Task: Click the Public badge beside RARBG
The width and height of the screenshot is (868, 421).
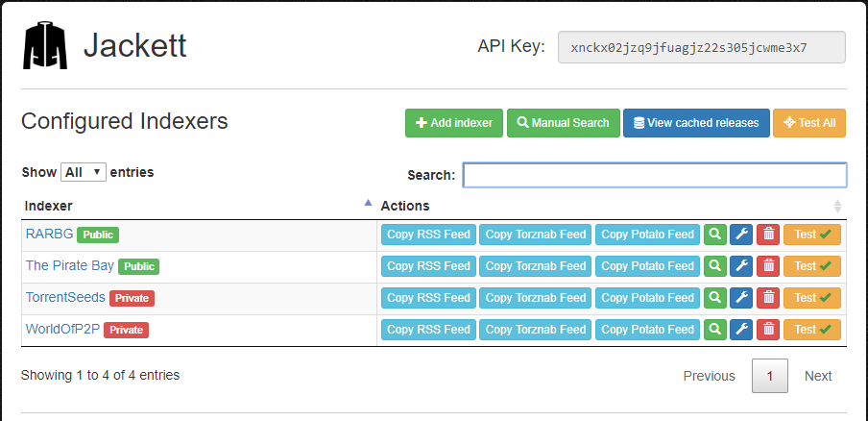Action: click(98, 235)
